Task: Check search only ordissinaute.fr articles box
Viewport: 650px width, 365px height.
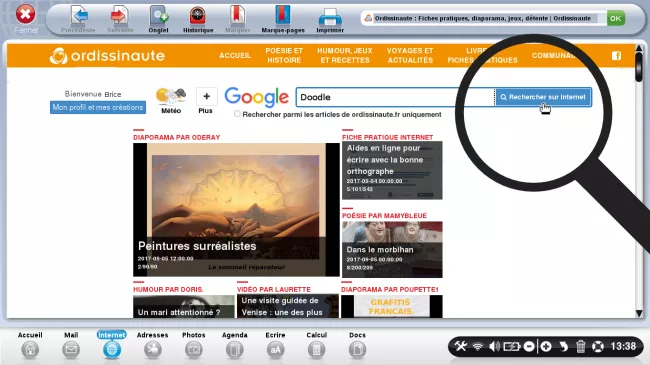Action: (237, 114)
